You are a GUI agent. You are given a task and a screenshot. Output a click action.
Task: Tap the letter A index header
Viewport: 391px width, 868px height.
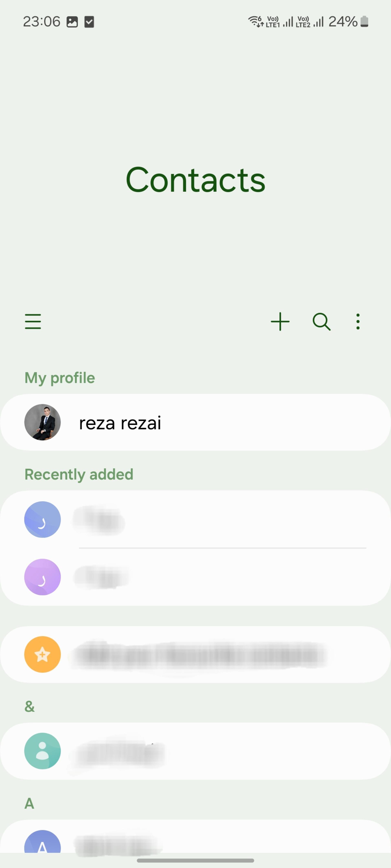[29, 803]
